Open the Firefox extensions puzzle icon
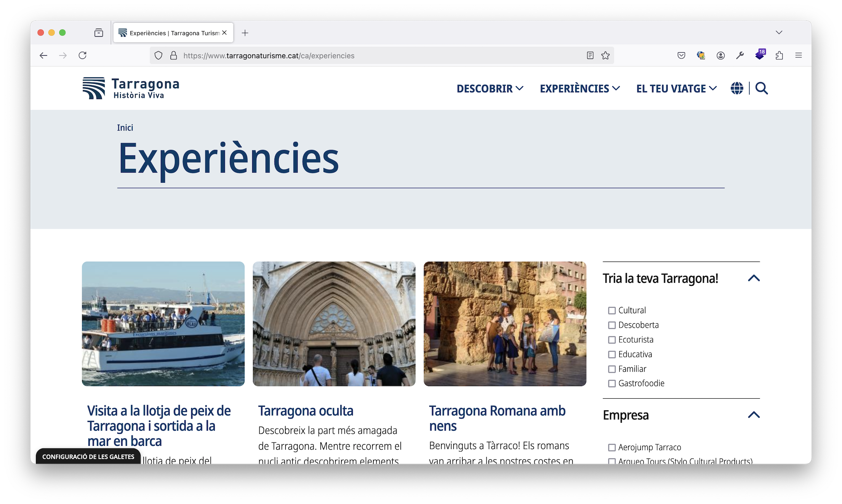This screenshot has width=842, height=504. (x=779, y=56)
